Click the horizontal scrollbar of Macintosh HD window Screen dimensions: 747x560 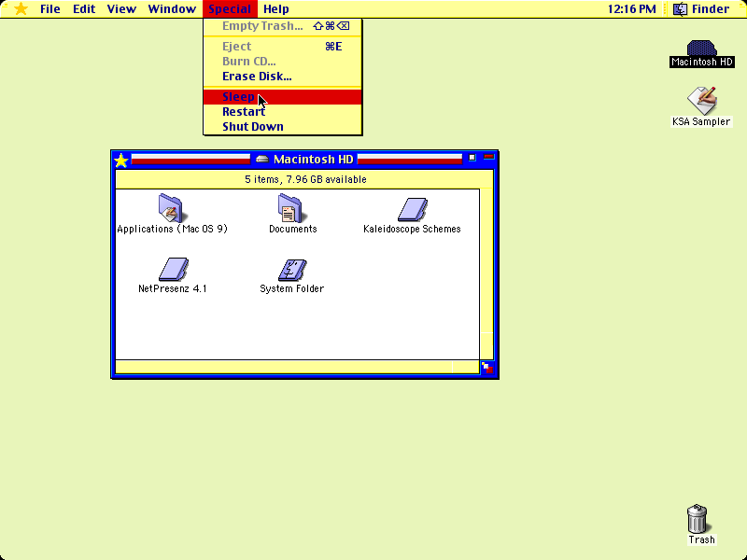coord(297,367)
